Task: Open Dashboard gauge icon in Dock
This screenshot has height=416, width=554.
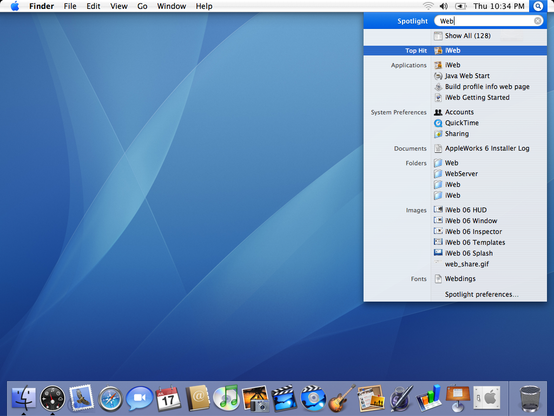Action: [53, 398]
